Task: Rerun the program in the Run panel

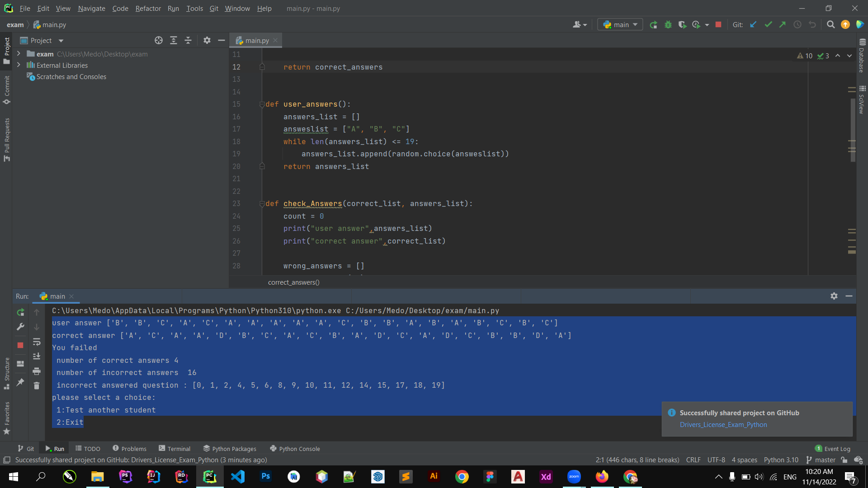Action: coord(20,312)
